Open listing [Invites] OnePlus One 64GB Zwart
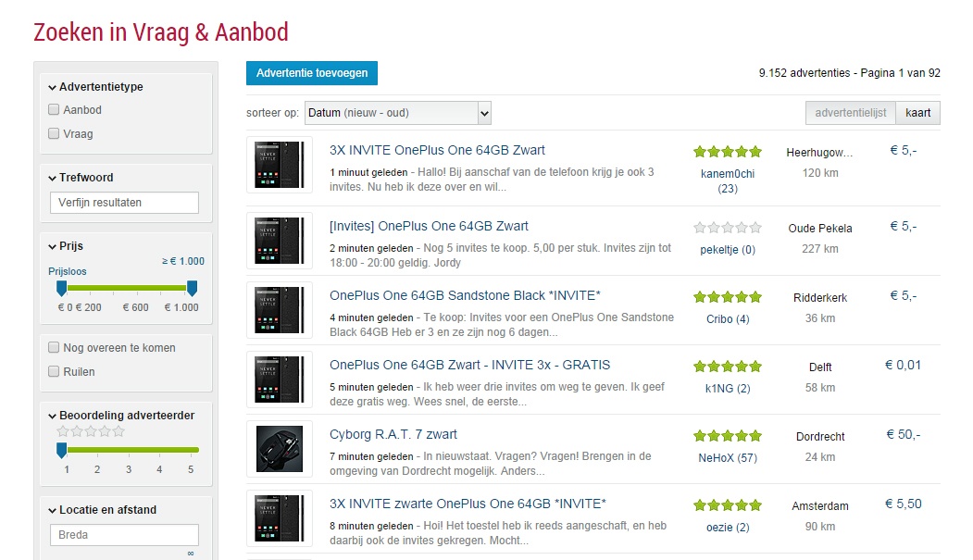Screen dimensions: 973x560 tap(429, 227)
